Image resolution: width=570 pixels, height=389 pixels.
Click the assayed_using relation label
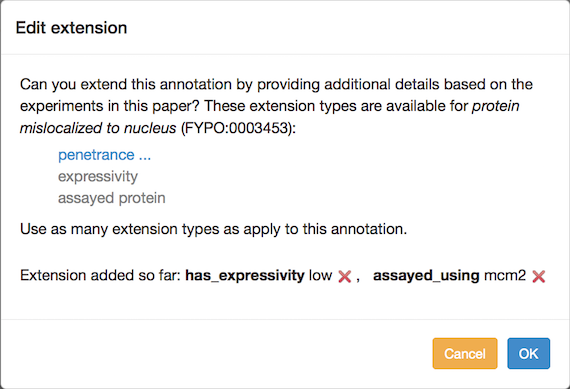pos(426,276)
